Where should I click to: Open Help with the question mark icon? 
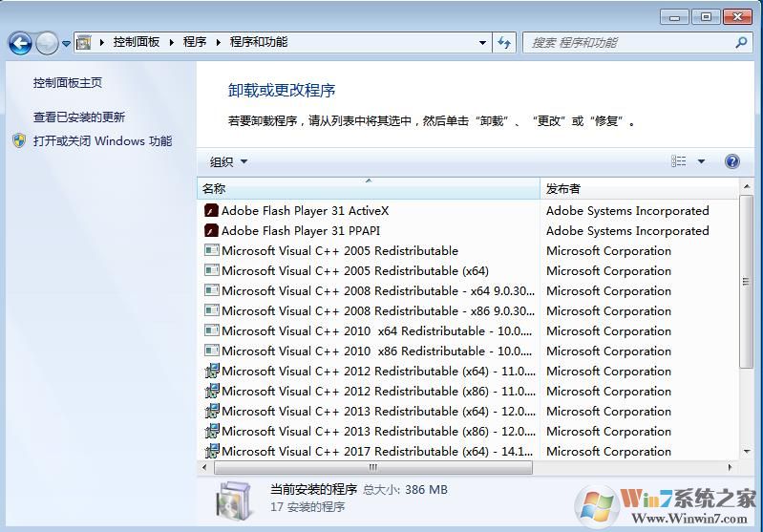coord(731,161)
